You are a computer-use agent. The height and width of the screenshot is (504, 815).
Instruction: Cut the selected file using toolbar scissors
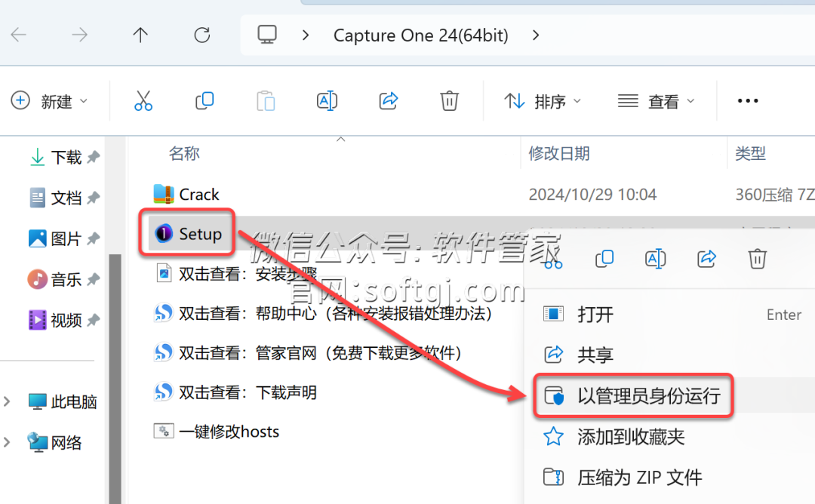coord(143,101)
